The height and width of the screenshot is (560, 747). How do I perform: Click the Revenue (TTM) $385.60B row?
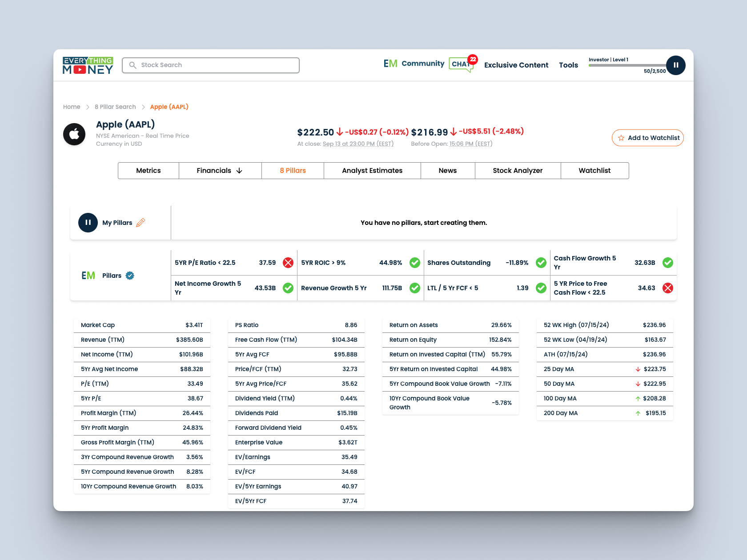[x=142, y=340]
